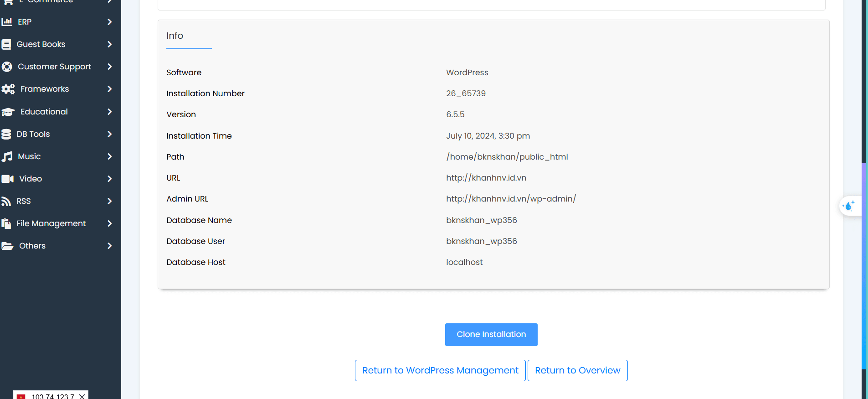Click the wp-admin Admin URL value
The width and height of the screenshot is (868, 399).
[511, 199]
